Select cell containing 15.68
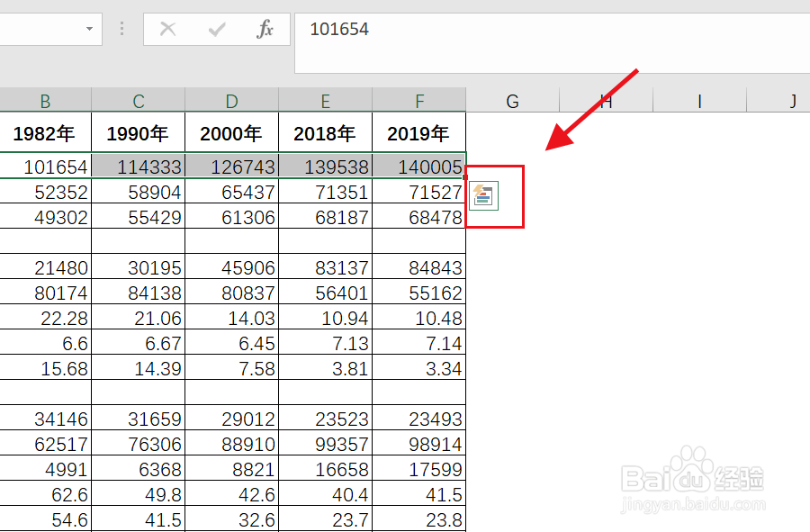Screen dimensions: 810x532 pyautogui.click(x=46, y=367)
